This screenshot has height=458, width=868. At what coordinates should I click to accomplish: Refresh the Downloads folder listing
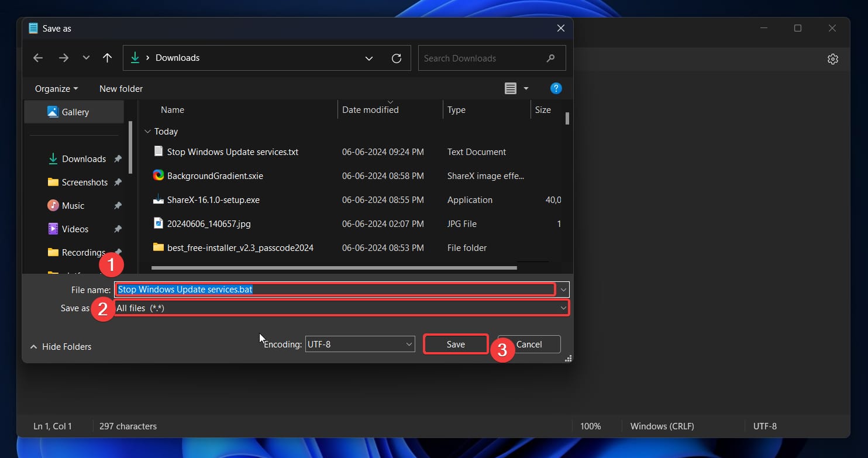[396, 58]
